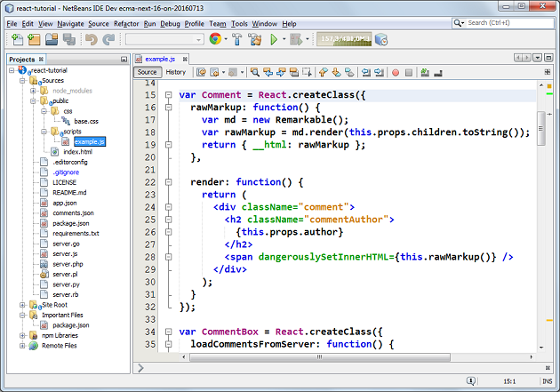The image size is (560, 392).
Task: Click the New File toolbar icon
Action: (x=18, y=39)
